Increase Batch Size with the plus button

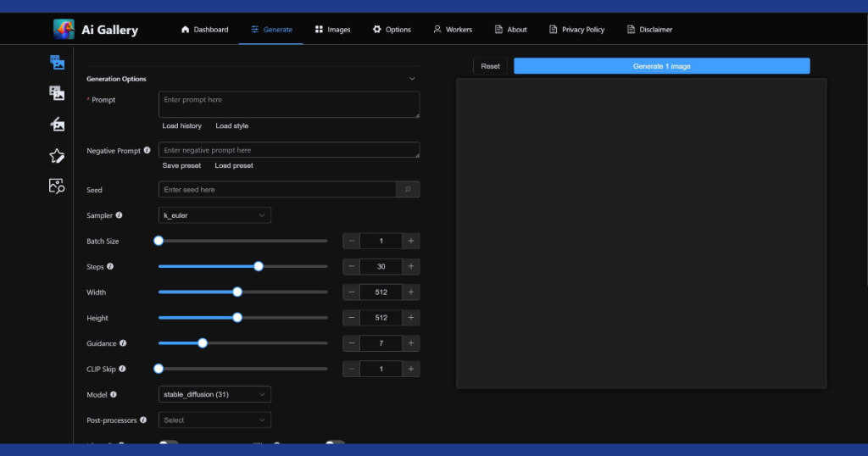pos(411,241)
